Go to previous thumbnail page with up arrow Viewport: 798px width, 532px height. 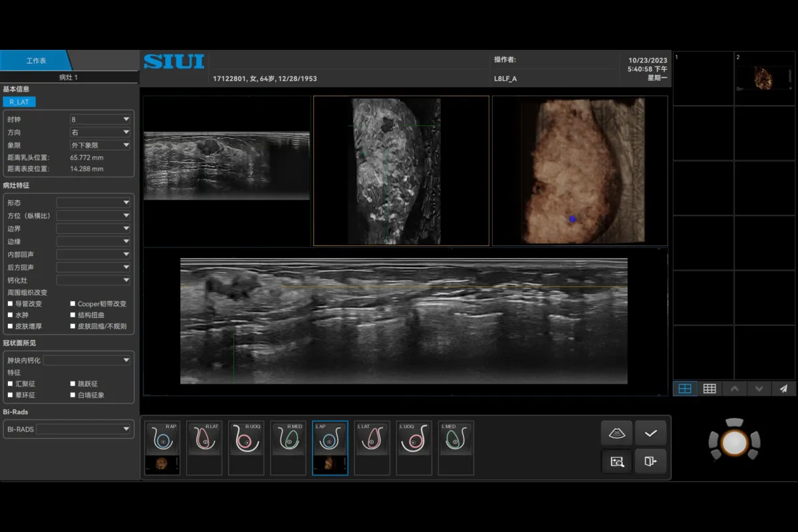(734, 389)
